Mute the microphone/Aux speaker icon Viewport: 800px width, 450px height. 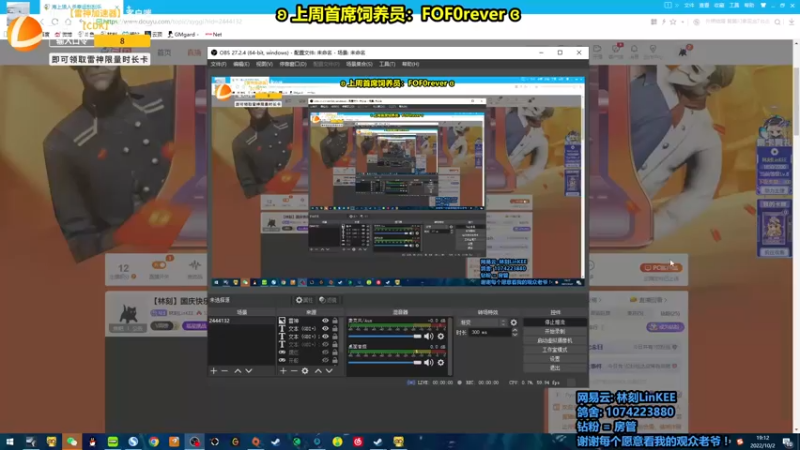point(429,336)
